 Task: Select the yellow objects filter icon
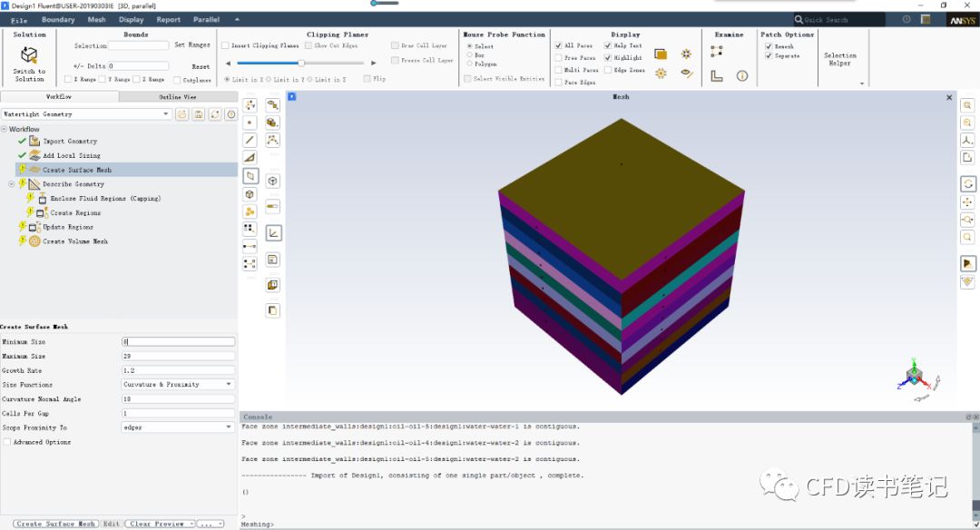tap(250, 211)
